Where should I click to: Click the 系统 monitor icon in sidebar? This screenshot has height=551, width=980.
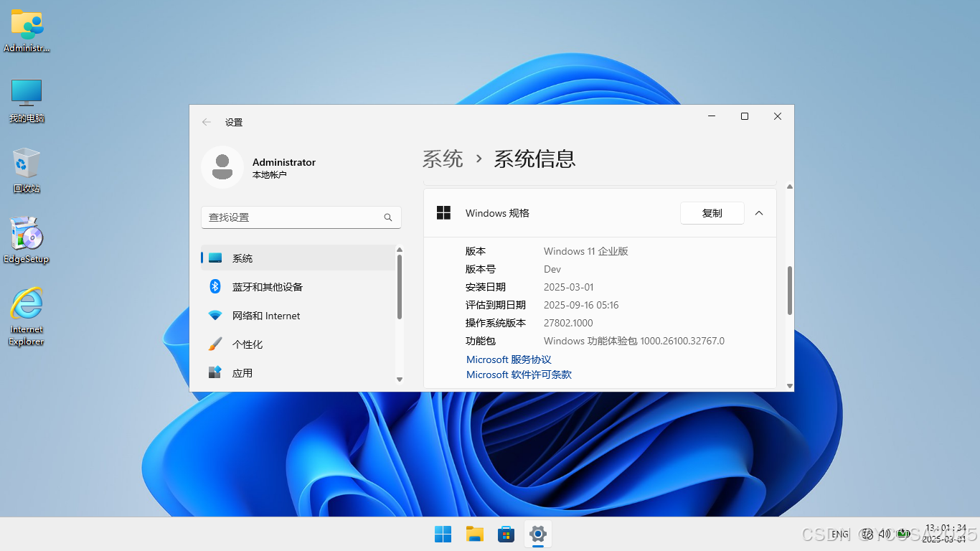click(215, 258)
